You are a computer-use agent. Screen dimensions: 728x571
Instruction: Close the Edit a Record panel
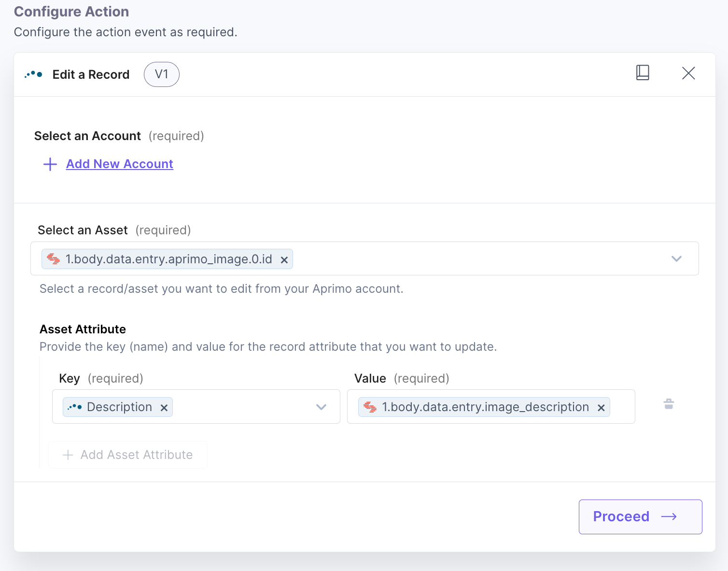[x=688, y=73]
